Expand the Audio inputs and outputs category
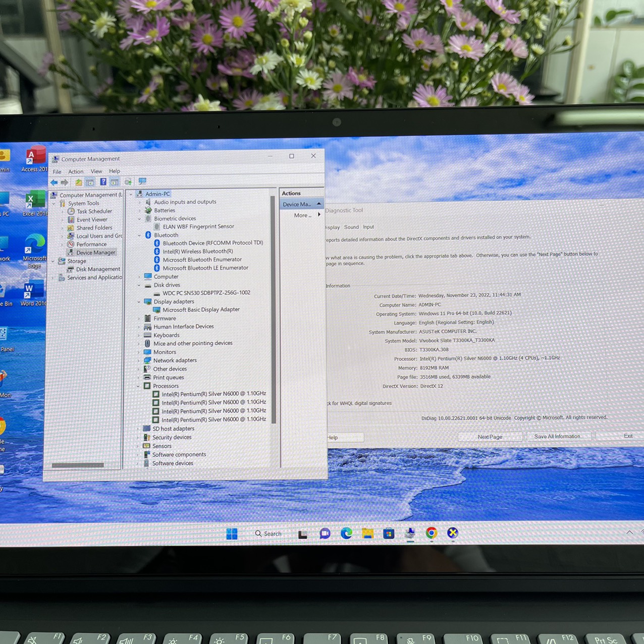This screenshot has height=644, width=644. 140,202
